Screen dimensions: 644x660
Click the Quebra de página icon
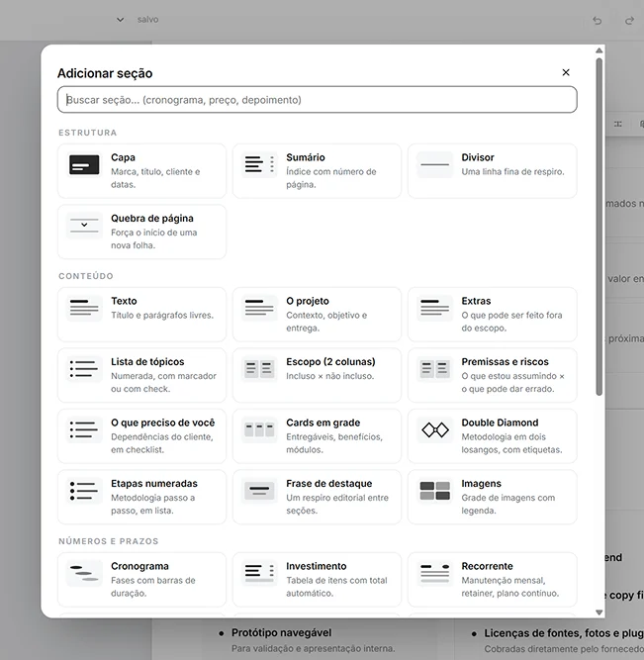[84, 226]
